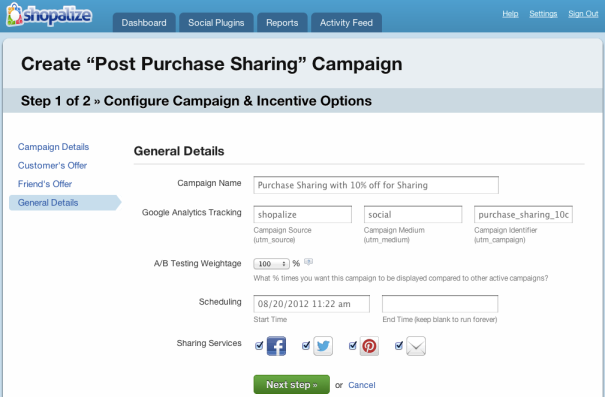Click the Shopalize logo
The width and height of the screenshot is (605, 397).
pyautogui.click(x=49, y=15)
